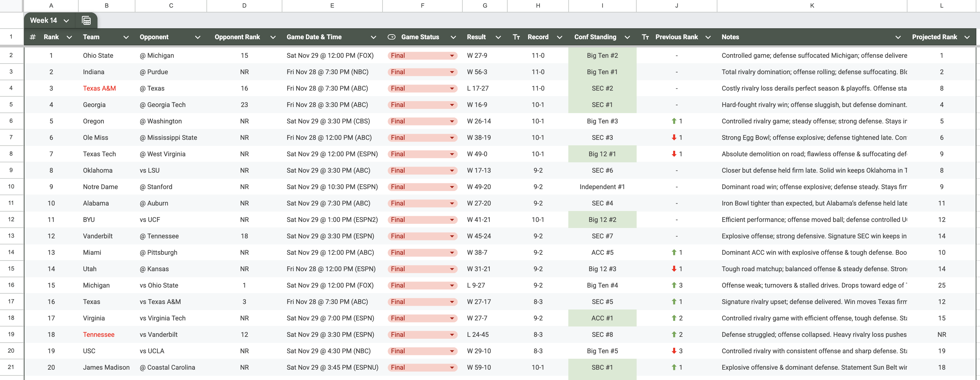
Task: Expand the Notes column header menu
Action: 898,37
